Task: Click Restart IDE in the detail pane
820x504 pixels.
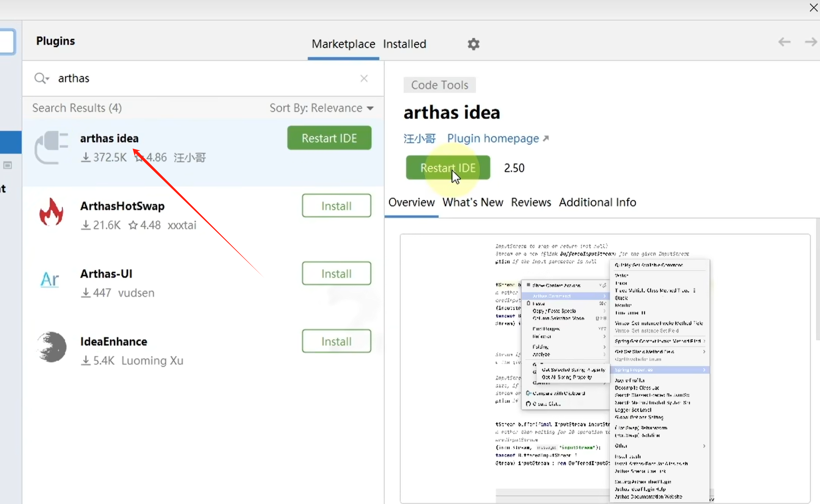Action: [x=448, y=167]
